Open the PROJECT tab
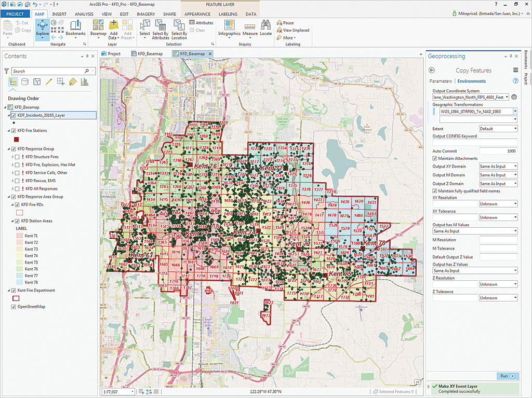532x398 pixels. (x=15, y=14)
